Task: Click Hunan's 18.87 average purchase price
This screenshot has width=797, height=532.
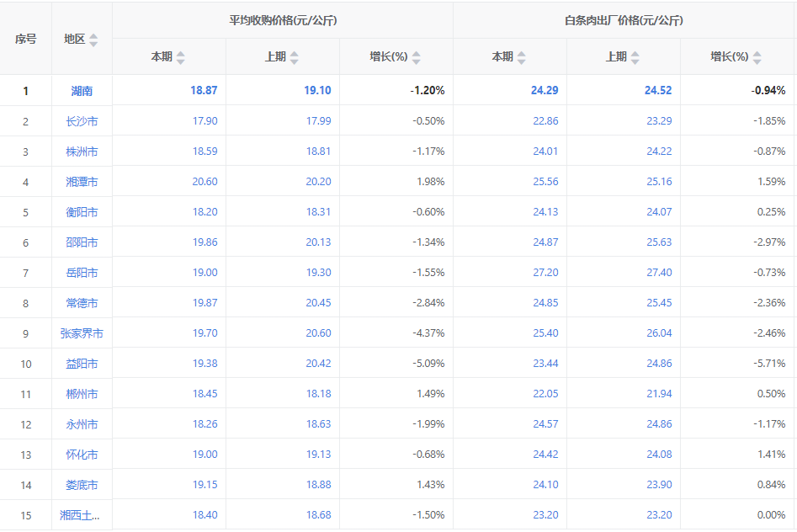Action: click(x=204, y=91)
